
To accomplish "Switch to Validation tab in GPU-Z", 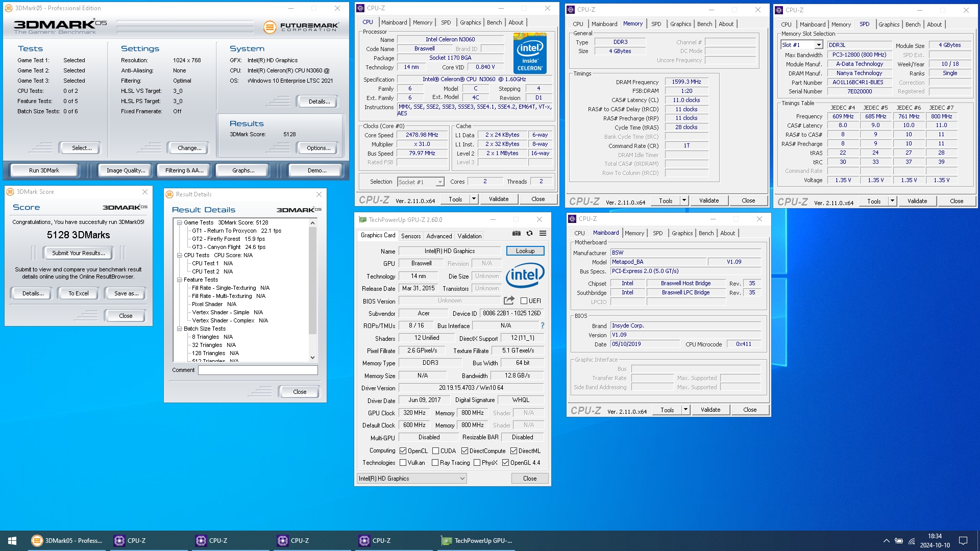I will point(469,236).
